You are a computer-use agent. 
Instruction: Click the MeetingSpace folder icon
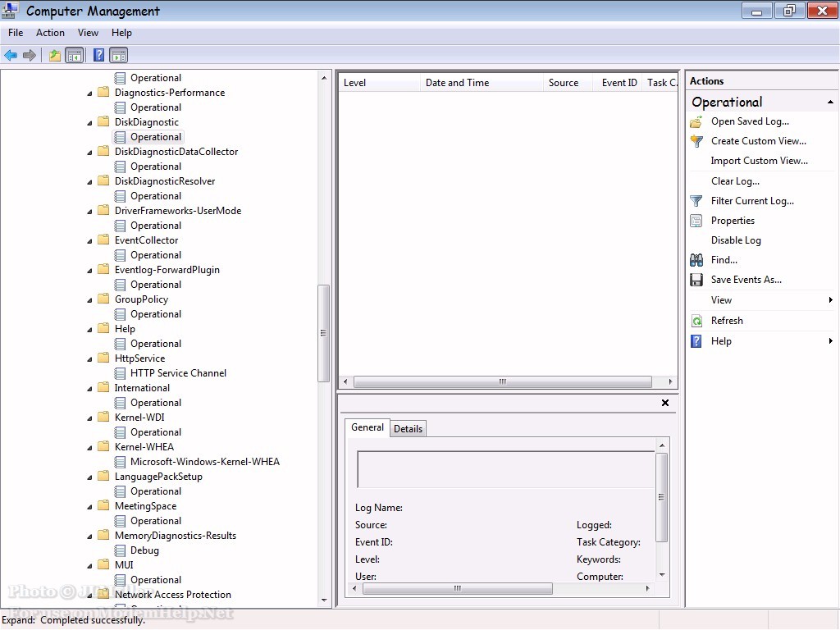pyautogui.click(x=104, y=505)
